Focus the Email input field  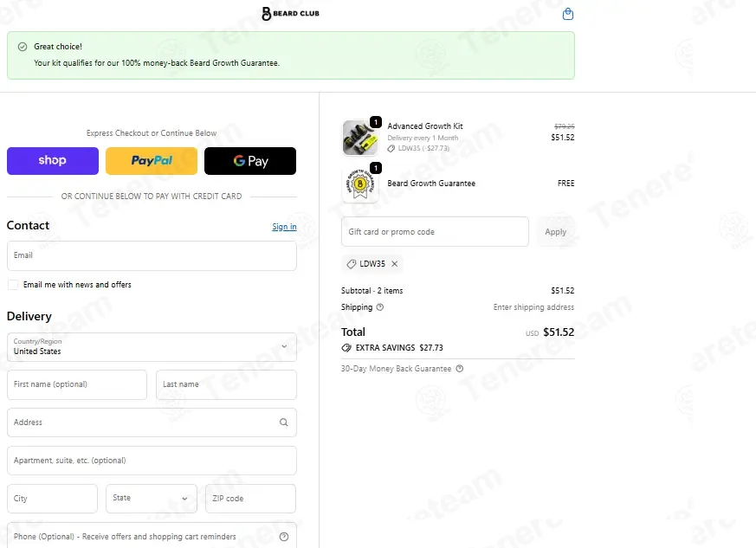click(152, 255)
